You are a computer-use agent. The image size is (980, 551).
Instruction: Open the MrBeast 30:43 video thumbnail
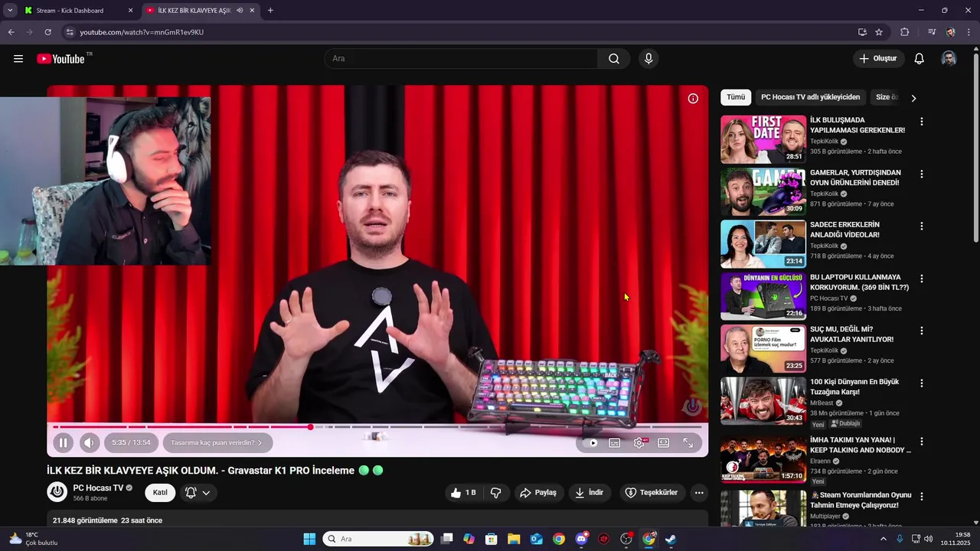(763, 401)
